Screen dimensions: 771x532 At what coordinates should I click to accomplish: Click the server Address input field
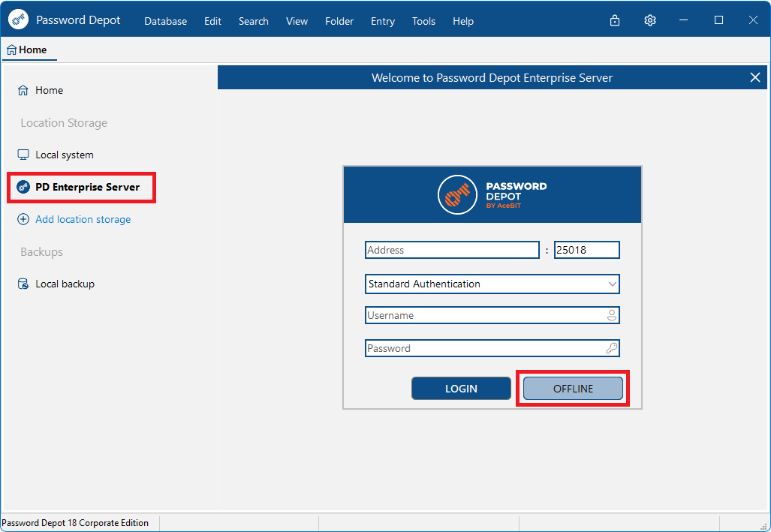click(x=453, y=250)
